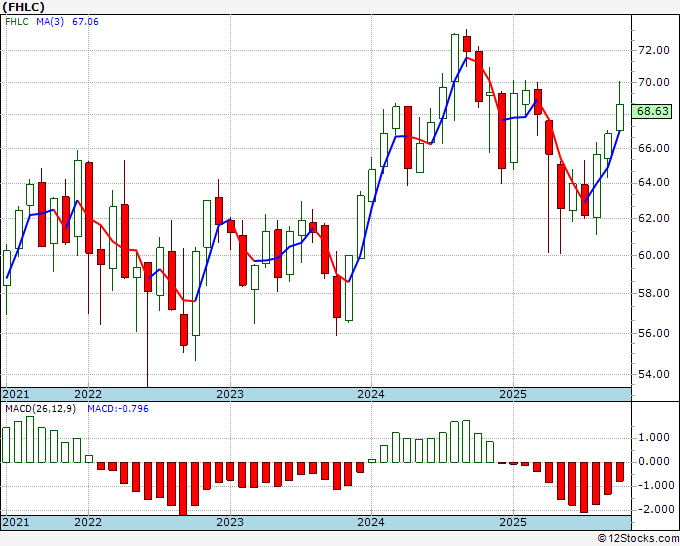The height and width of the screenshot is (546, 680).
Task: Click 2021 on the price chart timeline
Action: [16, 394]
